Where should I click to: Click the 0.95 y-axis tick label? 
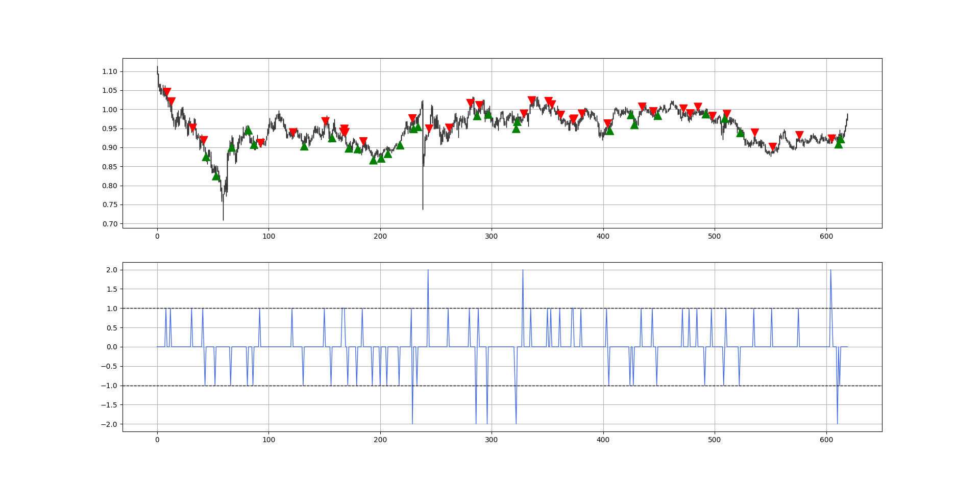tap(109, 129)
